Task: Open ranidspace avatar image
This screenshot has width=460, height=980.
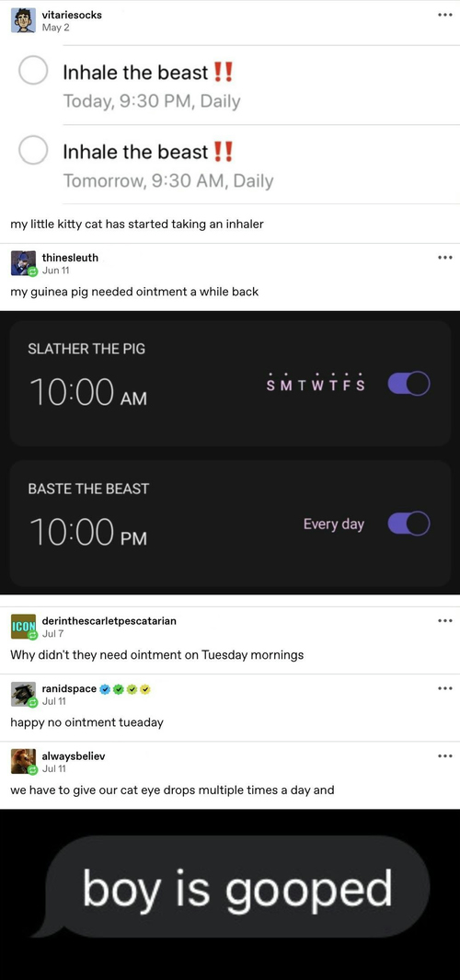Action: 23,694
